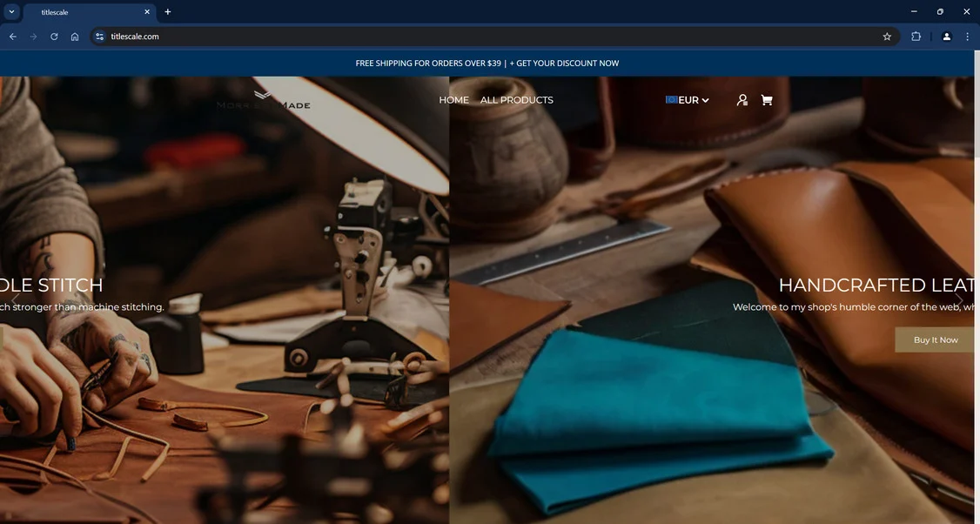Click the Buy It Now button
The height and width of the screenshot is (524, 980).
(935, 339)
